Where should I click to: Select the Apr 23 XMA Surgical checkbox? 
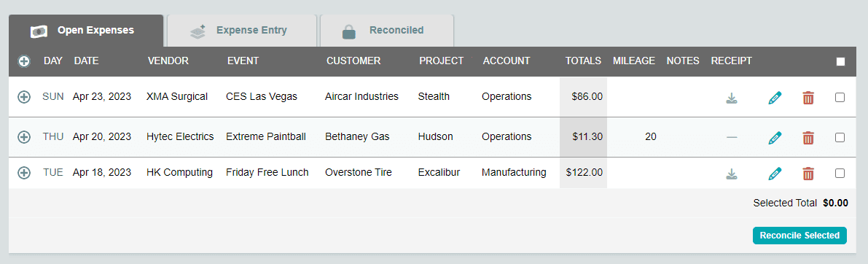click(840, 98)
